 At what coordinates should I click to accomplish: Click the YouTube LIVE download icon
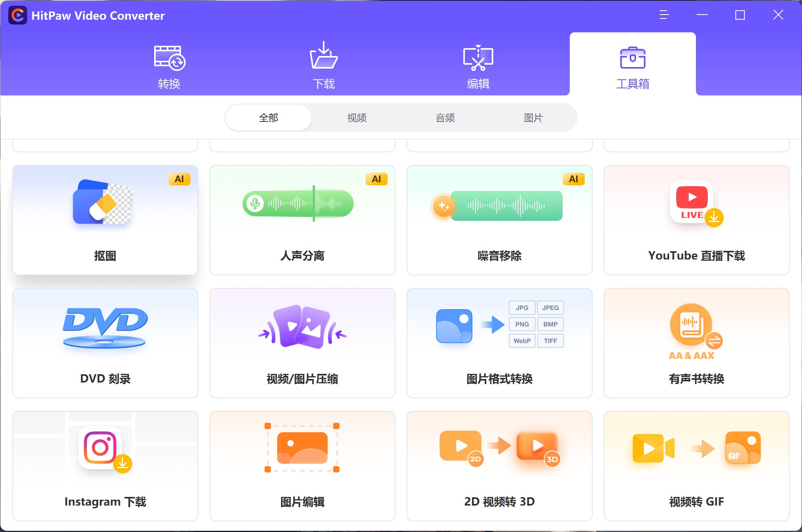click(696, 203)
